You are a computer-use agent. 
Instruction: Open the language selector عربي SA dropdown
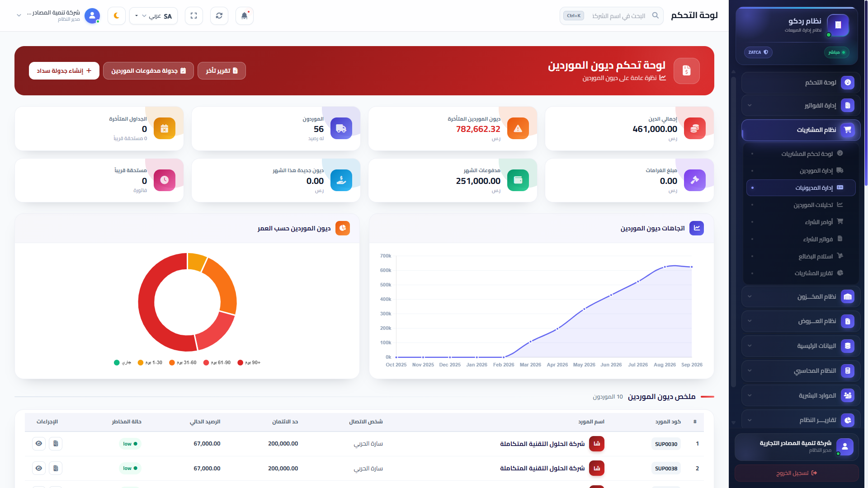coord(154,16)
